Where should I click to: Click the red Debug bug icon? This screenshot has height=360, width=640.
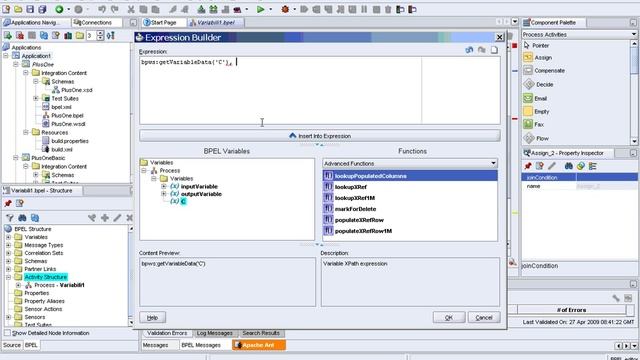click(285, 9)
